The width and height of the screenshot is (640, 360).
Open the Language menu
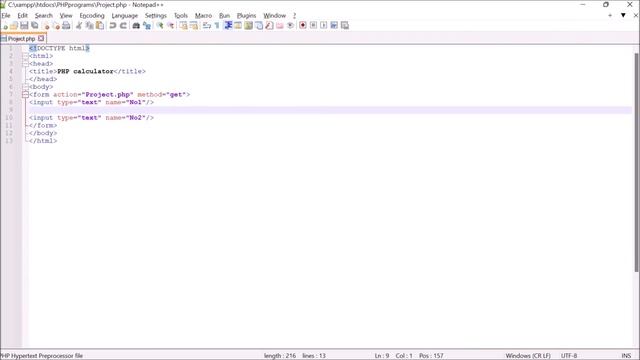pos(124,16)
